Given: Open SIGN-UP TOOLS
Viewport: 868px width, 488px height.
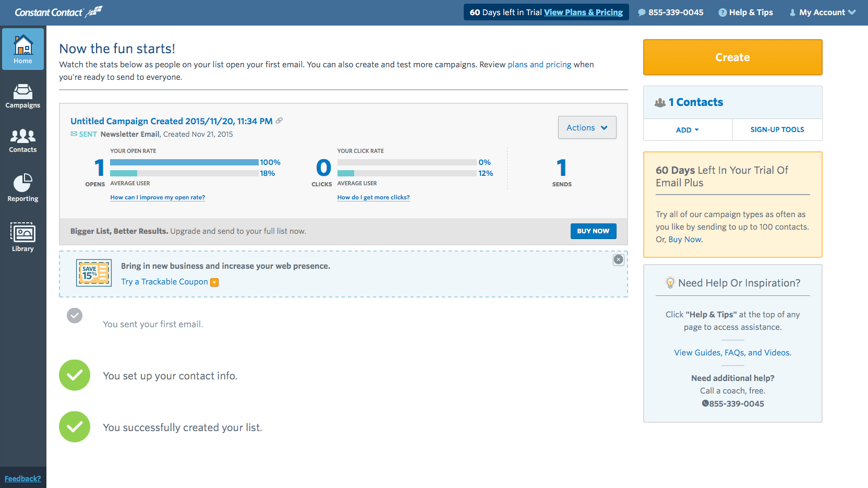Looking at the screenshot, I should pos(777,130).
